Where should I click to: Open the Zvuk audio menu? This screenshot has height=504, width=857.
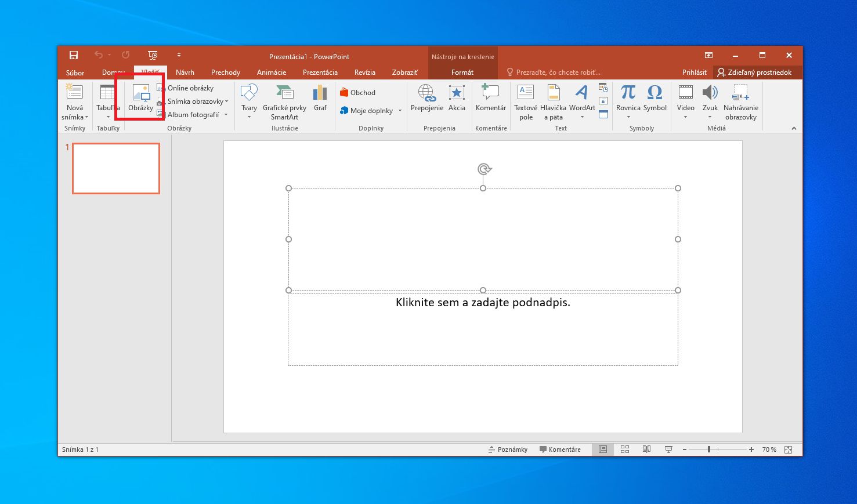click(x=710, y=101)
